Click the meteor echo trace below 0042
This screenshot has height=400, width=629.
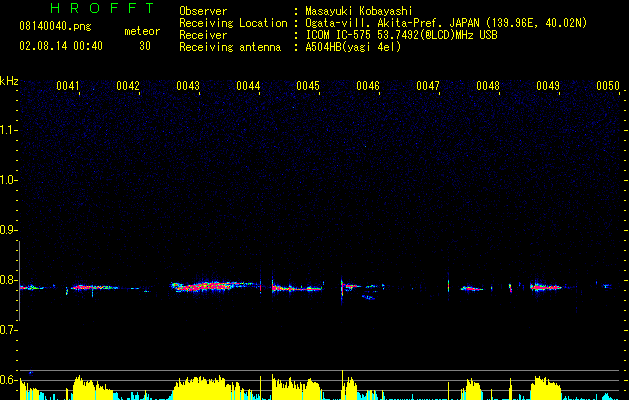click(95, 288)
